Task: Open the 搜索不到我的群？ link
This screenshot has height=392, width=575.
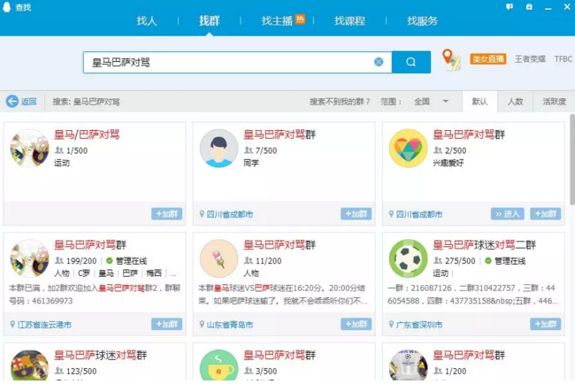Action: click(x=340, y=102)
